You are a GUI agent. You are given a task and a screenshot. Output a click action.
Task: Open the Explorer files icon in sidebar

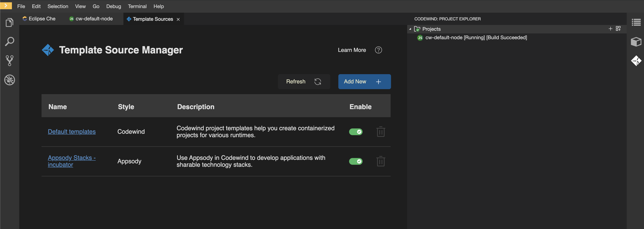coord(9,22)
